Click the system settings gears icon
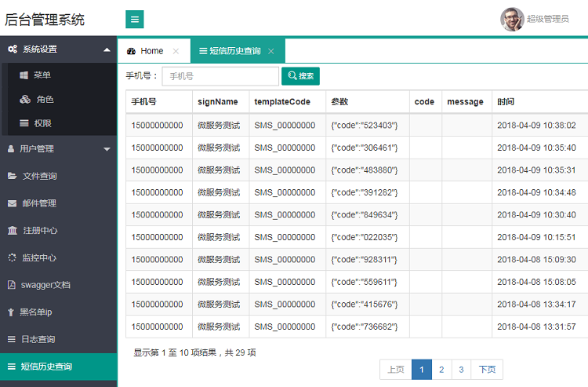 point(13,49)
